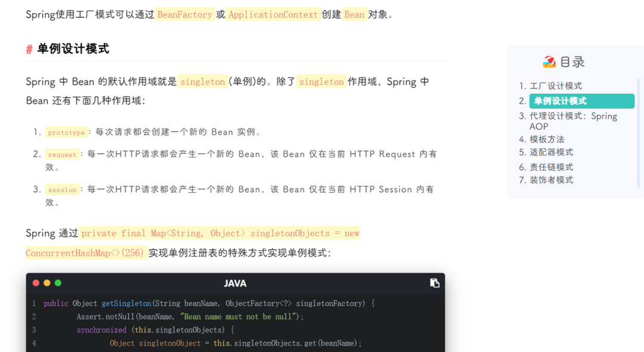Click the first singleton inline code
Viewport: 644px width, 352px height.
tap(203, 82)
